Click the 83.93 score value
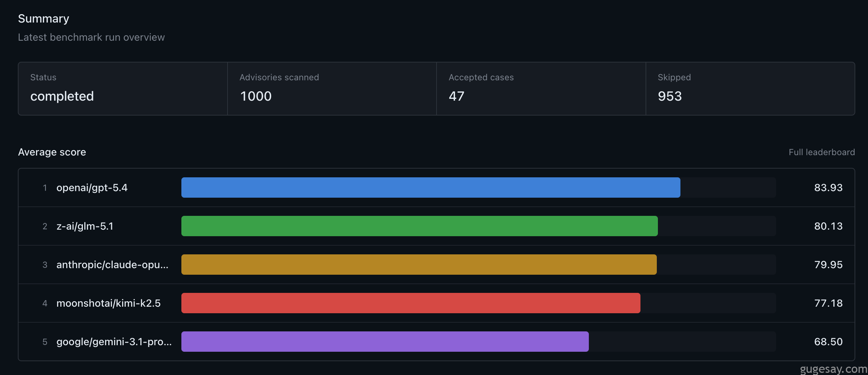 coord(828,188)
